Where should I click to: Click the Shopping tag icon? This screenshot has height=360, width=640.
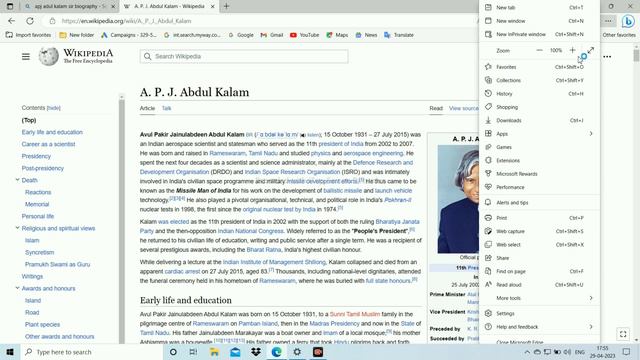pos(488,107)
